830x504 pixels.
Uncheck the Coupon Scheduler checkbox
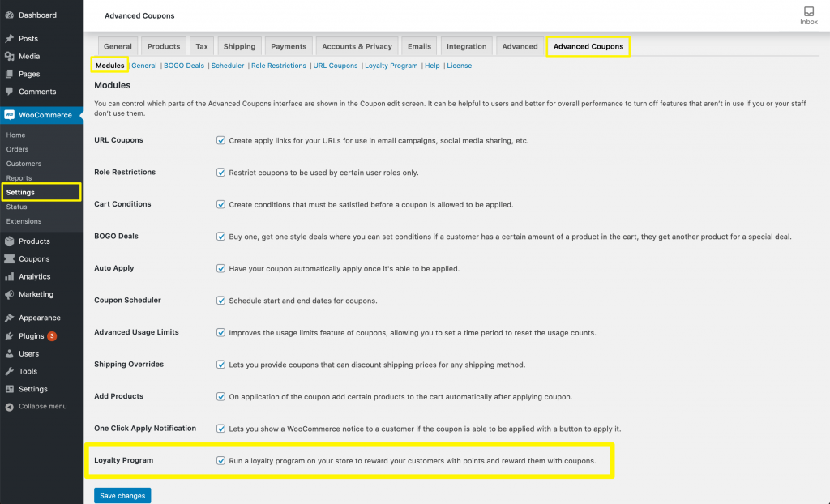220,301
